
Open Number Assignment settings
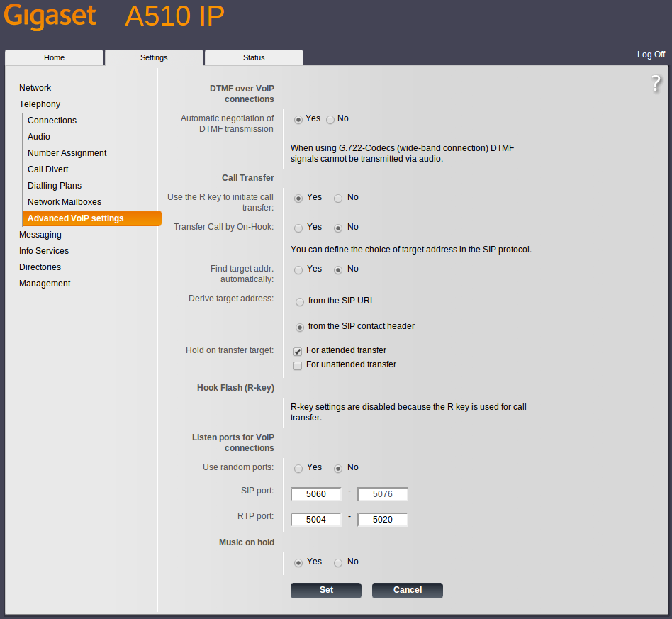67,153
